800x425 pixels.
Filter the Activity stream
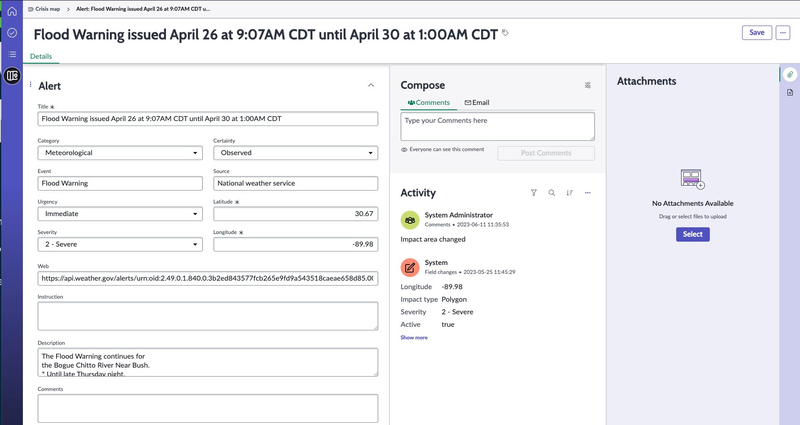coord(534,193)
